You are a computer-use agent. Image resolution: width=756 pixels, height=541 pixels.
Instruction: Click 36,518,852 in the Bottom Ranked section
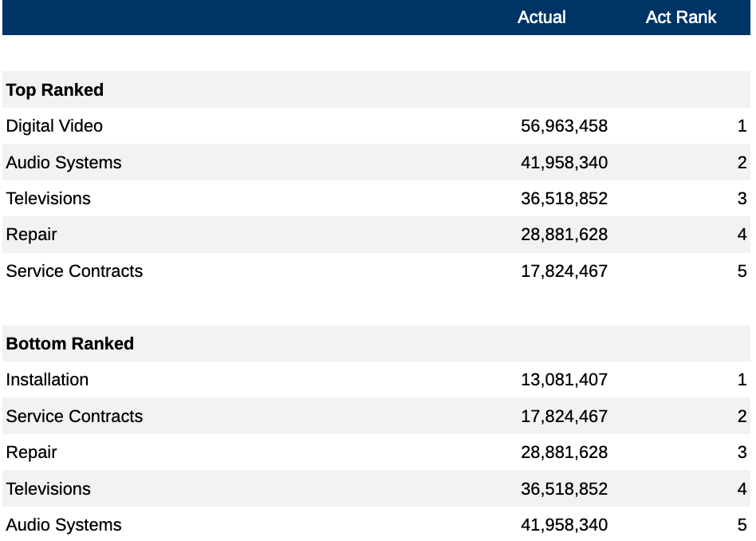tap(564, 489)
